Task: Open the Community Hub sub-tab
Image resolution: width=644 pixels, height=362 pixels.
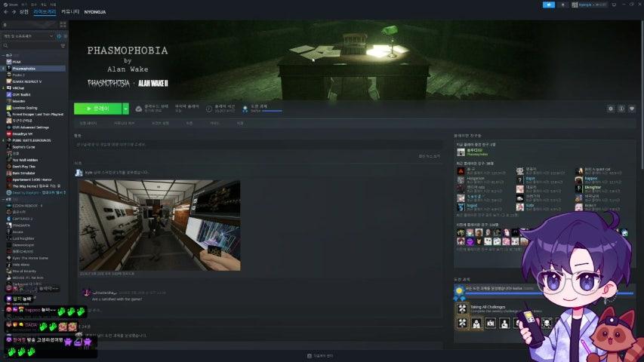Action: (124, 123)
